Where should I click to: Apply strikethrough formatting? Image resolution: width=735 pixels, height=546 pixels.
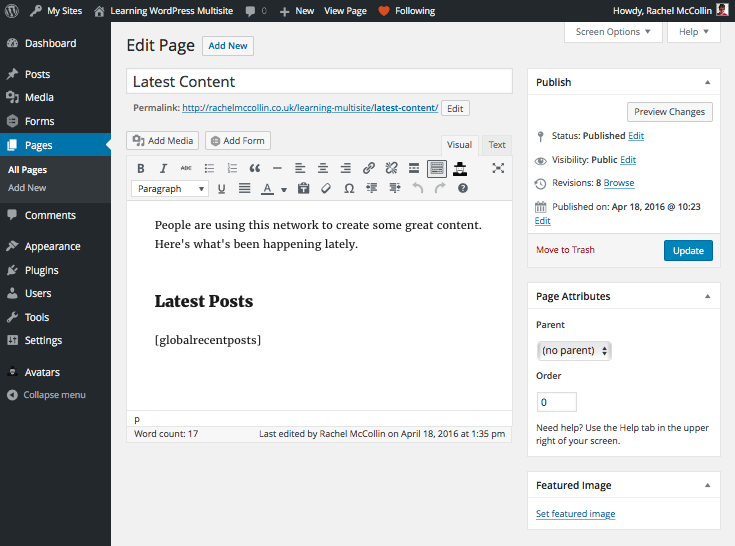click(x=186, y=168)
